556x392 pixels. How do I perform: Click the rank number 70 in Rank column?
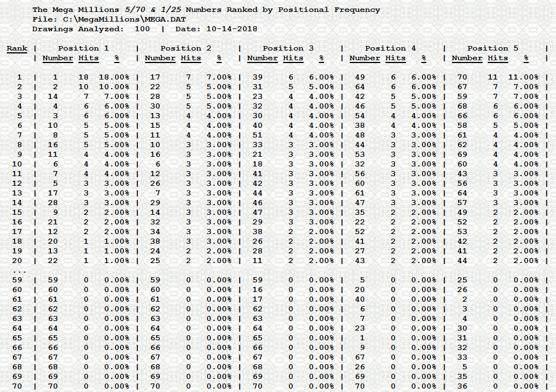(x=17, y=386)
